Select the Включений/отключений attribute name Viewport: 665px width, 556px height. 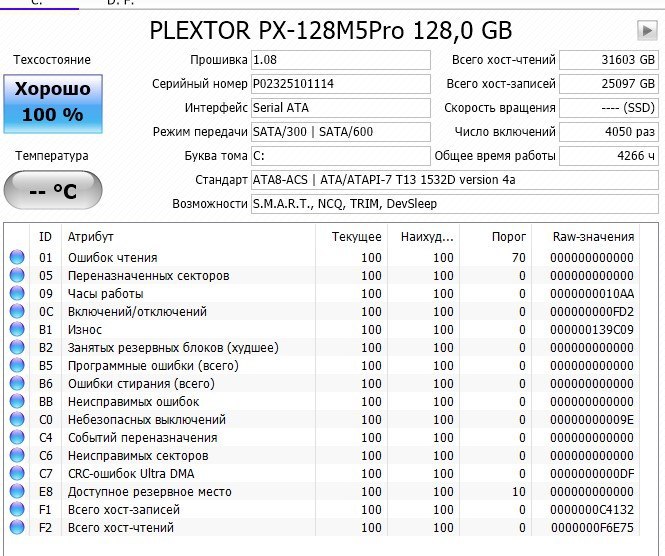[137, 312]
